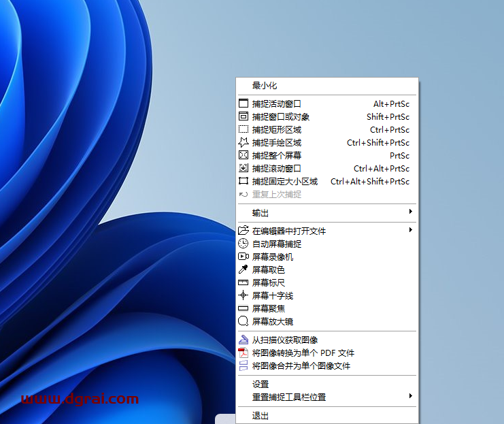
Task: Click the Ctrl+Alt+PrtSc shortcut text
Action: pos(382,169)
